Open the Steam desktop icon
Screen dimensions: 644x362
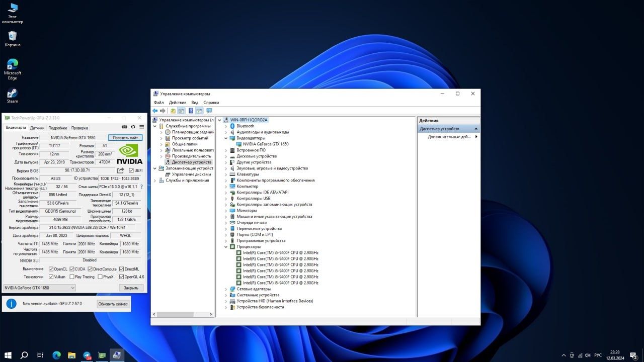tap(13, 96)
